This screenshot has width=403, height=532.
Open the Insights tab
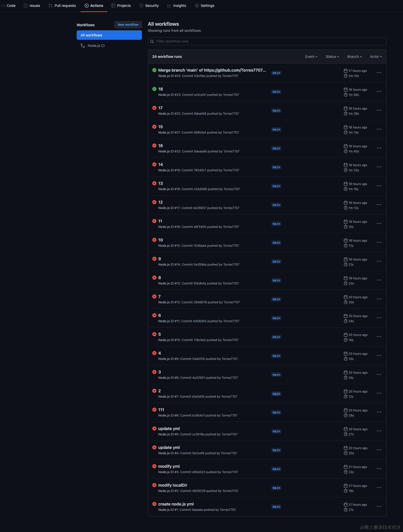pyautogui.click(x=177, y=6)
